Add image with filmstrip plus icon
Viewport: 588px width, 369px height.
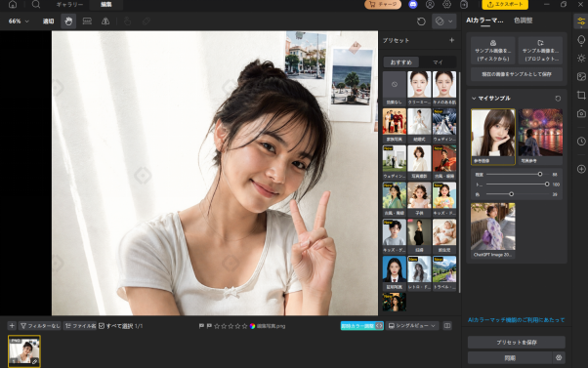pos(12,326)
